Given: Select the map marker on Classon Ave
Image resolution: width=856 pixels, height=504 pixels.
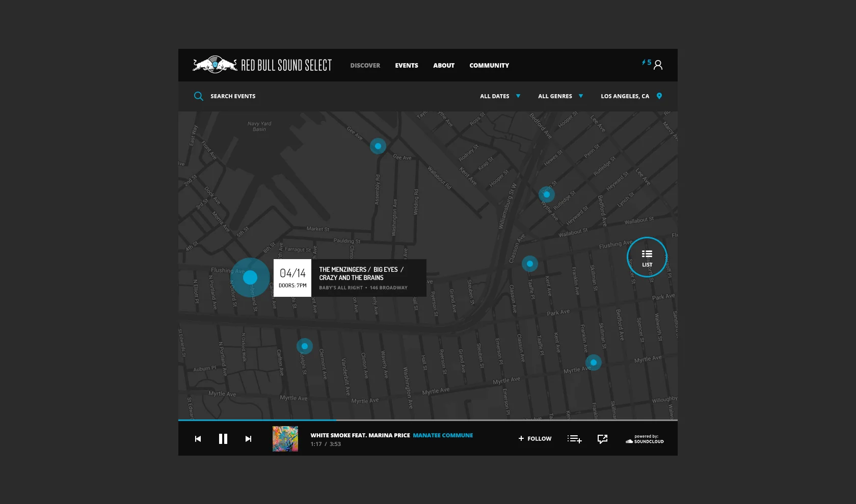Looking at the screenshot, I should click(530, 264).
